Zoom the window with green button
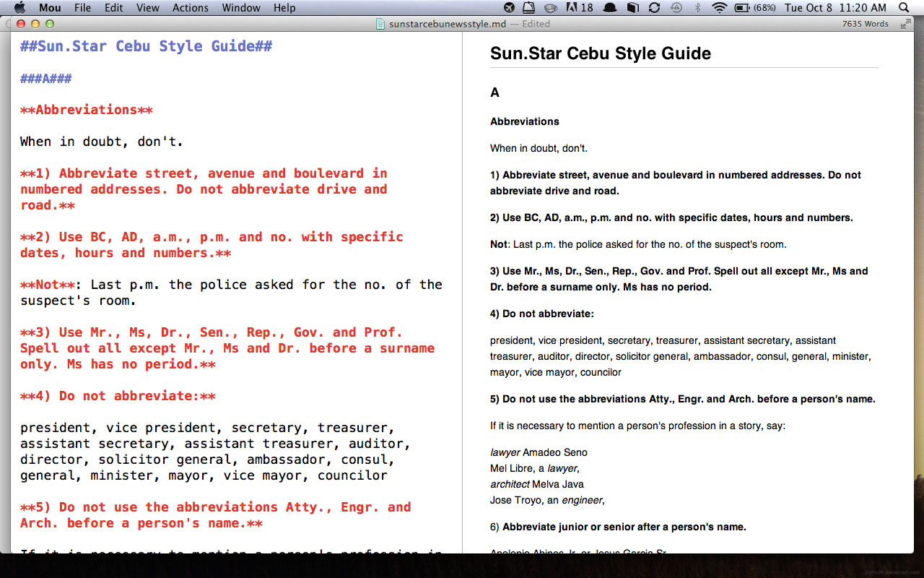The width and height of the screenshot is (924, 578). click(x=50, y=24)
